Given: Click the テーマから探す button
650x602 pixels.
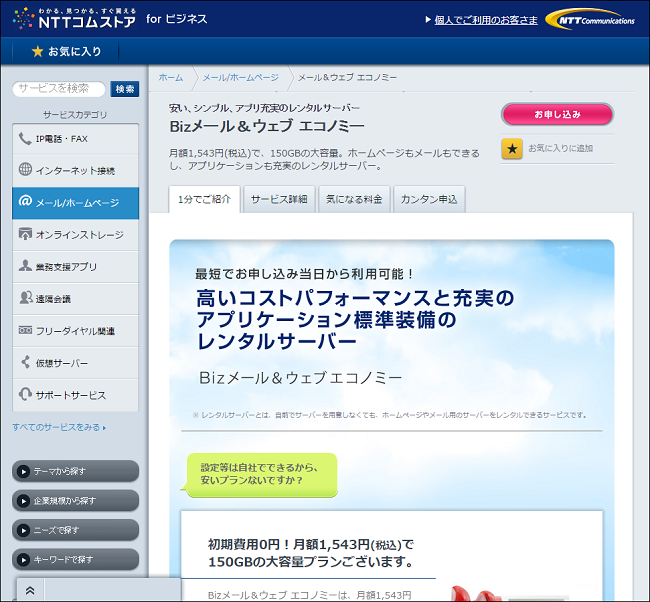Looking at the screenshot, I should 75,471.
